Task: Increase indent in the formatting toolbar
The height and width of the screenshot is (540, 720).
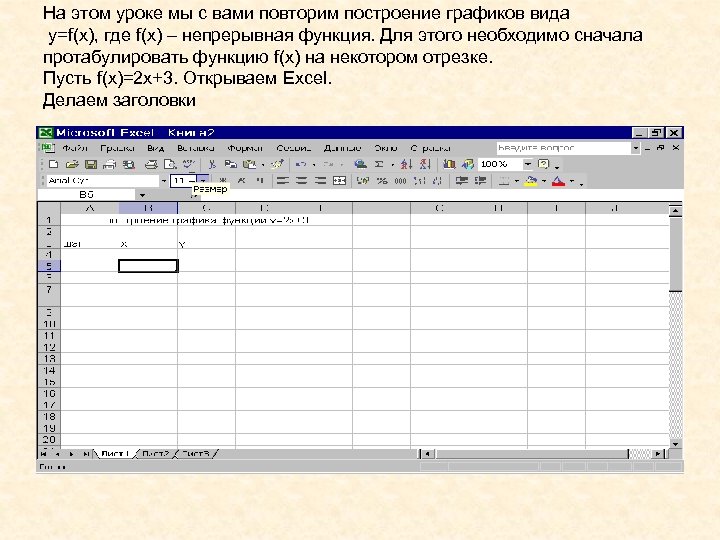Action: pyautogui.click(x=480, y=180)
